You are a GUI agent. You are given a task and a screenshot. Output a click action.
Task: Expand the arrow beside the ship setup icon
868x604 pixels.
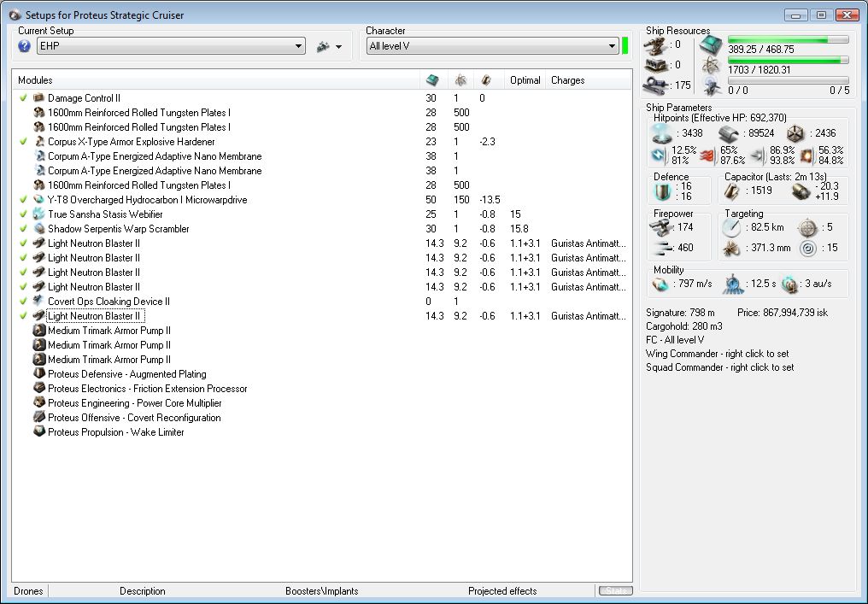coord(339,47)
